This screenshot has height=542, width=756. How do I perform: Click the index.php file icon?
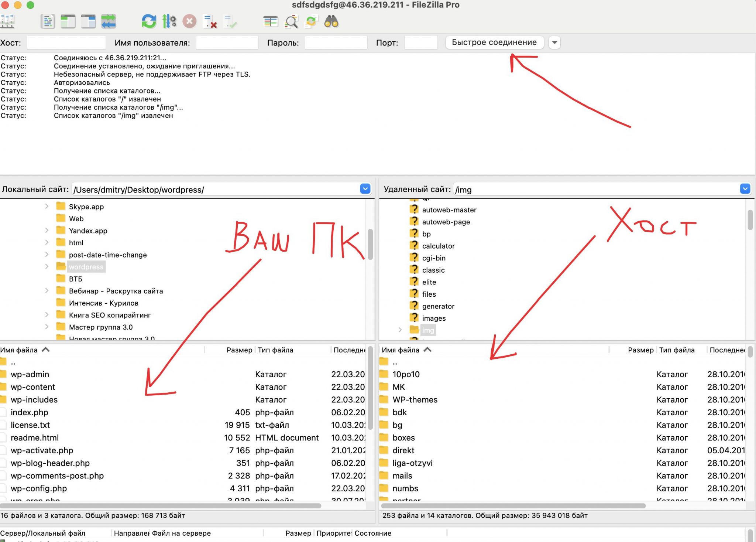3,412
